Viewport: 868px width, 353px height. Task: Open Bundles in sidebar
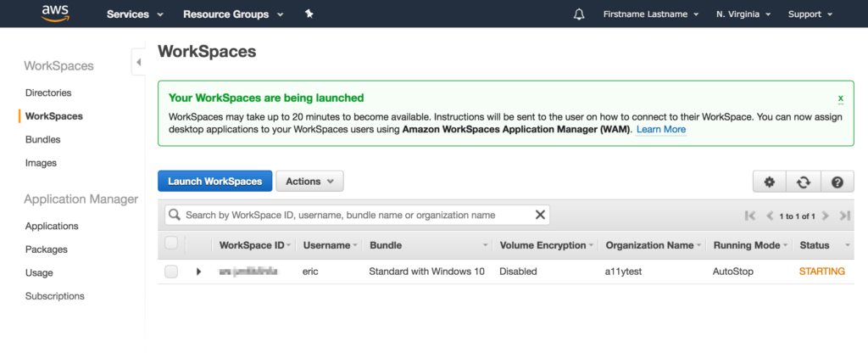pyautogui.click(x=42, y=140)
